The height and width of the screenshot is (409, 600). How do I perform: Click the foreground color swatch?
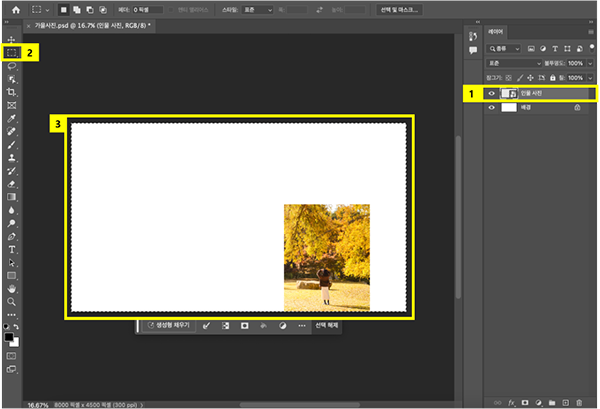(8, 337)
